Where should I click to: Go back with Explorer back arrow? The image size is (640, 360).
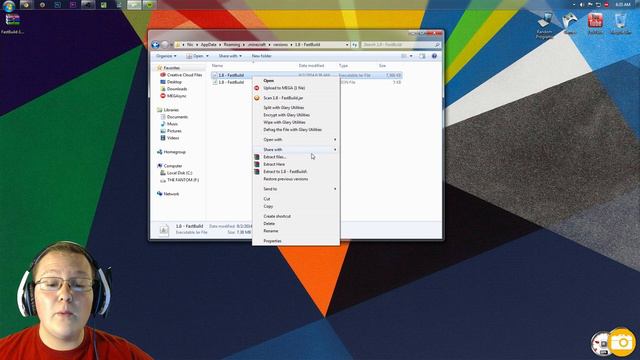click(155, 44)
